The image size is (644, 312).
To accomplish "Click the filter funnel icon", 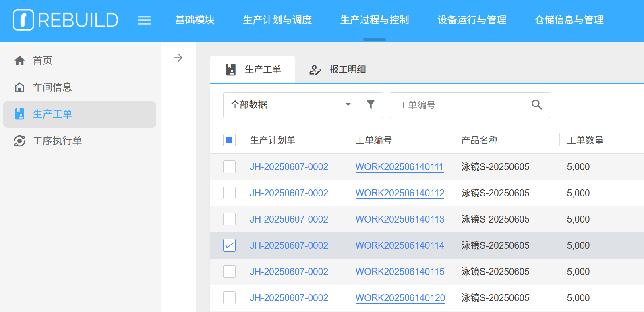I will (x=371, y=105).
